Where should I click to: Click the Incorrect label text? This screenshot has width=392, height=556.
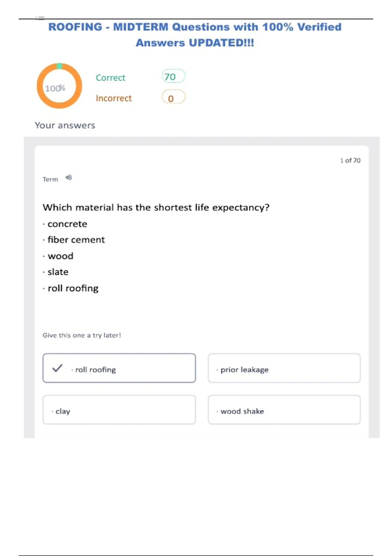click(114, 98)
